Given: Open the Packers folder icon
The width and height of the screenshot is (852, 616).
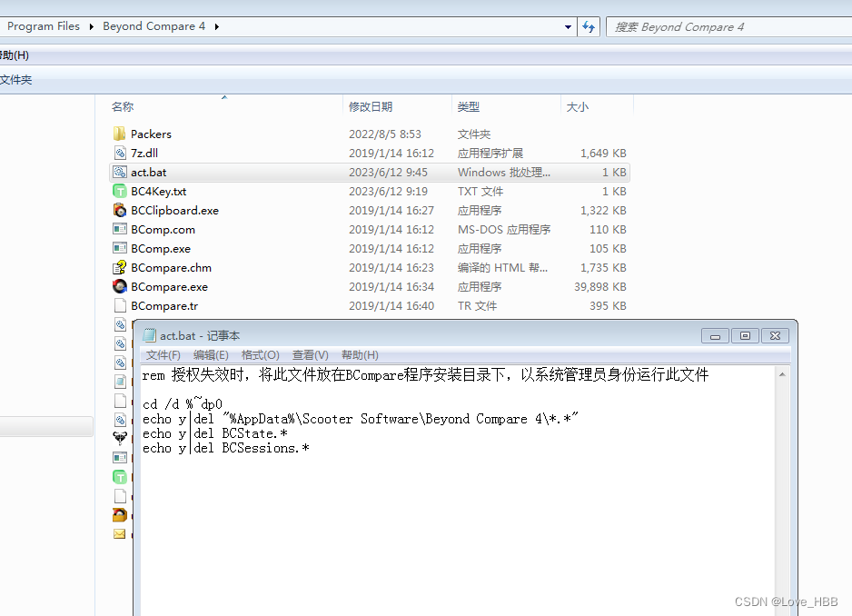Looking at the screenshot, I should click(120, 134).
